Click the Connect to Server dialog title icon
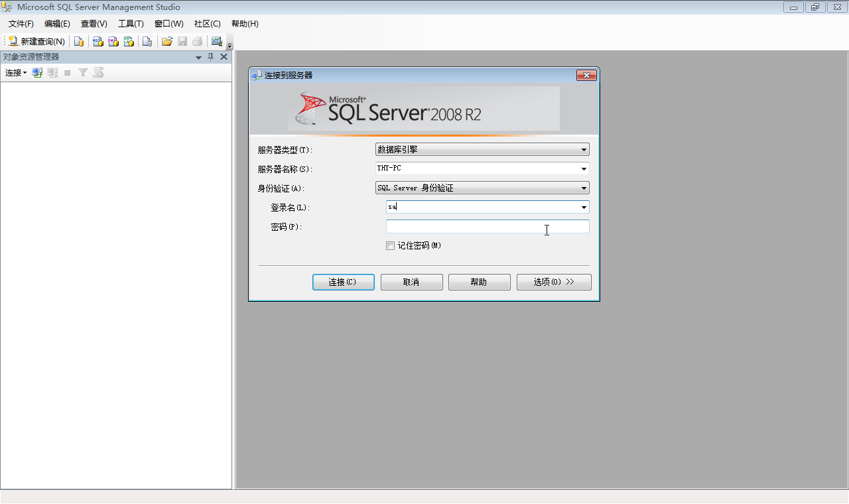849x504 pixels. (257, 76)
